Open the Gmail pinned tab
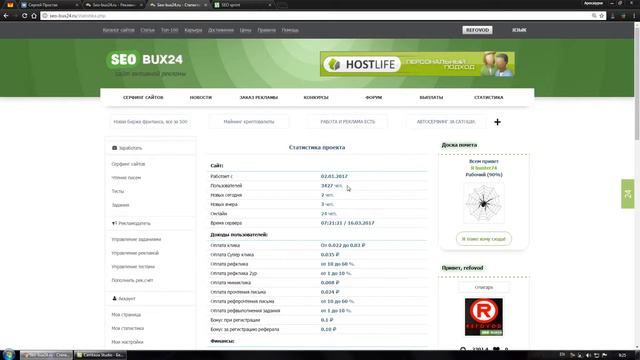The image size is (640, 360). click(x=10, y=5)
